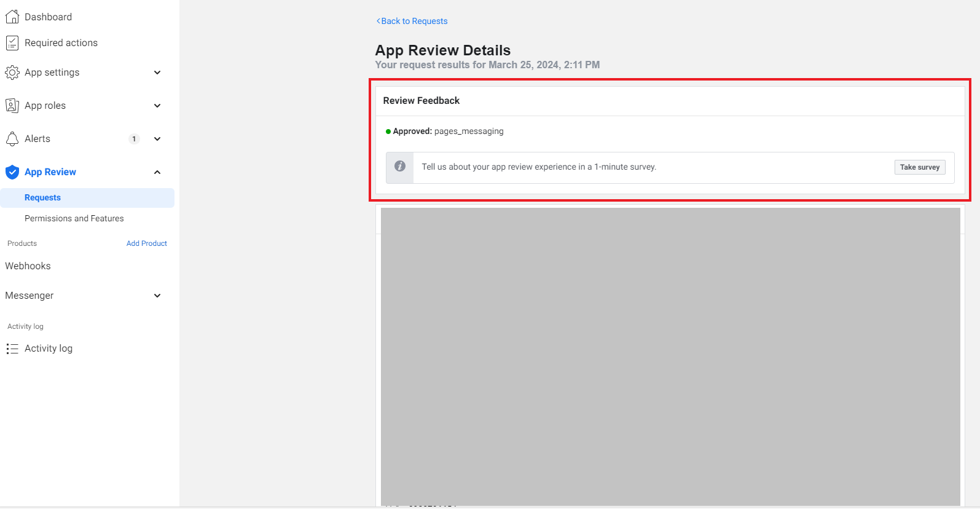Viewport: 980px width, 509px height.
Task: Click the App roles badge icon
Action: click(x=12, y=106)
